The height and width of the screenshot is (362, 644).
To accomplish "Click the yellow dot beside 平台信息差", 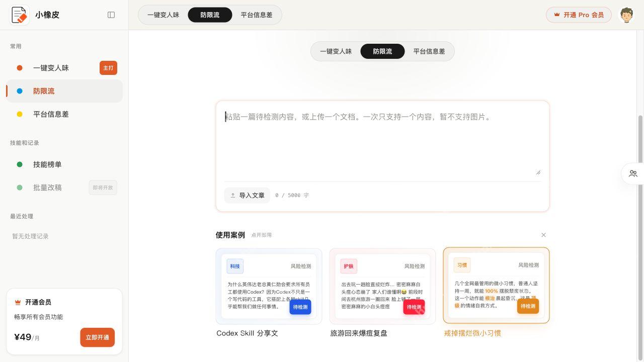I will (x=20, y=114).
